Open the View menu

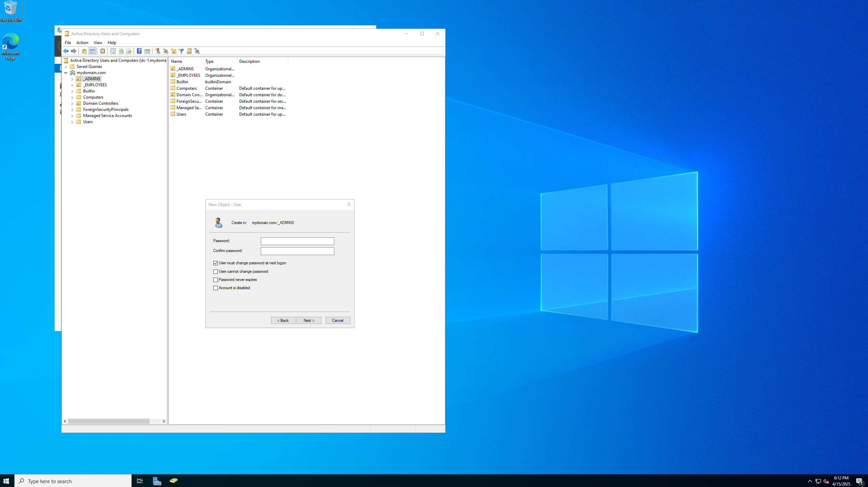(x=98, y=43)
